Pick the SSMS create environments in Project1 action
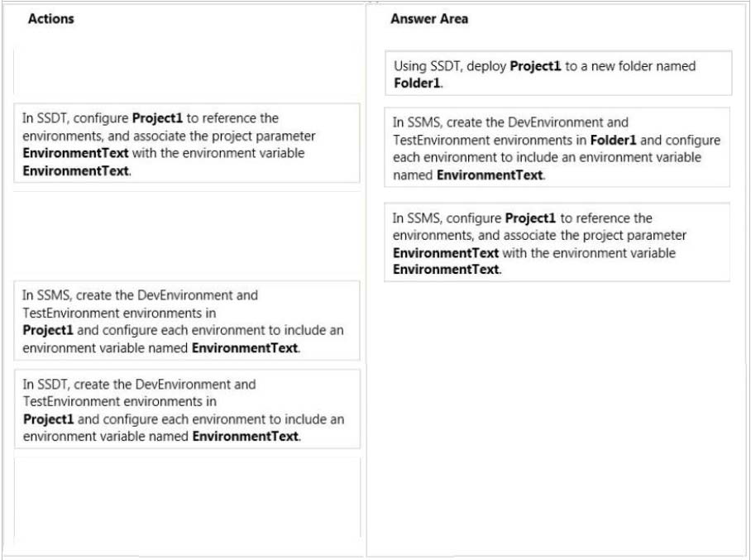 tap(187, 320)
